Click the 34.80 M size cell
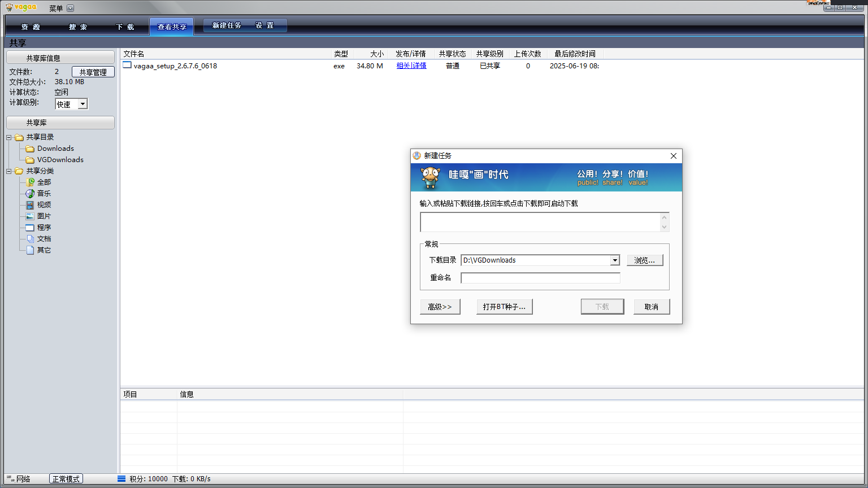The image size is (868, 488). coord(370,66)
